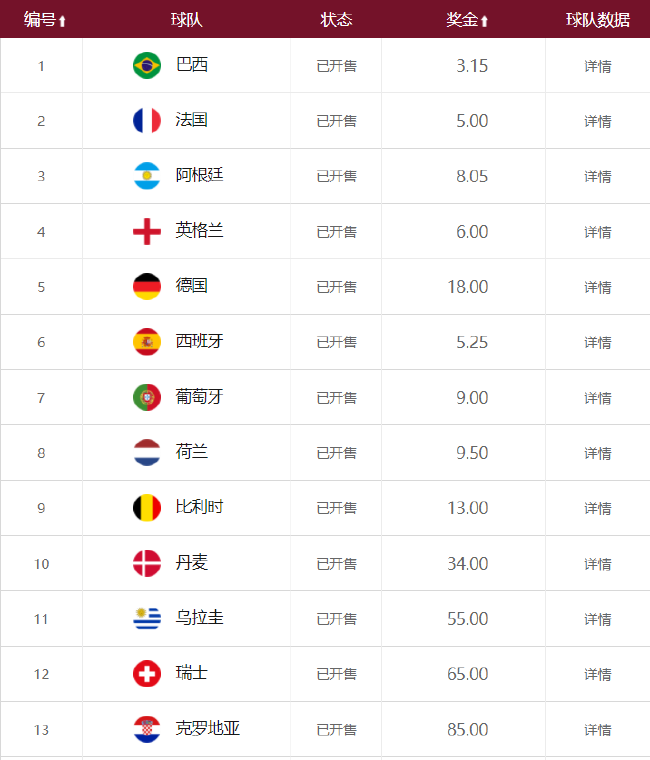650x760 pixels.
Task: Open 详情 link for 丹麦
Action: (x=598, y=564)
